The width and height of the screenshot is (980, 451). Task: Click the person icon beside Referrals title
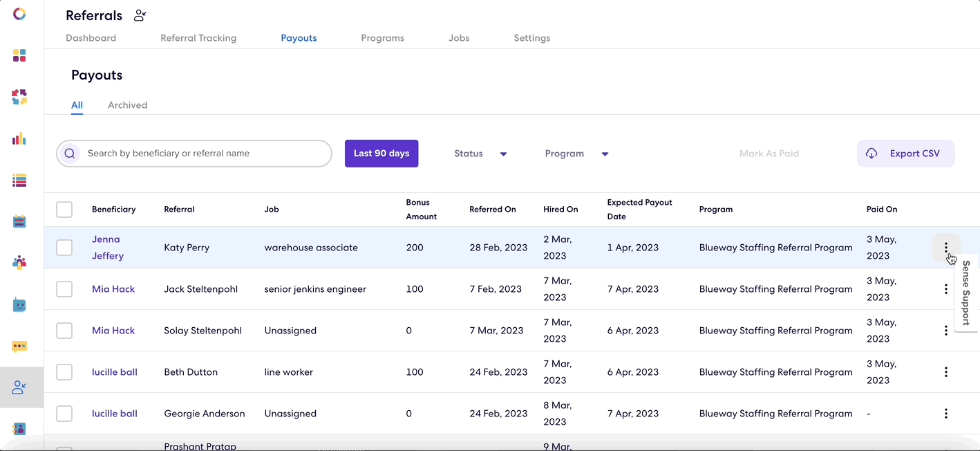point(140,15)
